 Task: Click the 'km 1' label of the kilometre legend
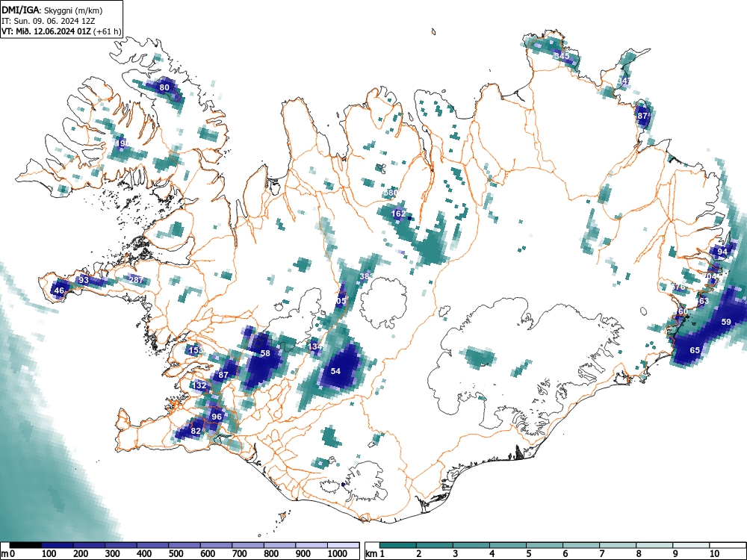pos(376,554)
